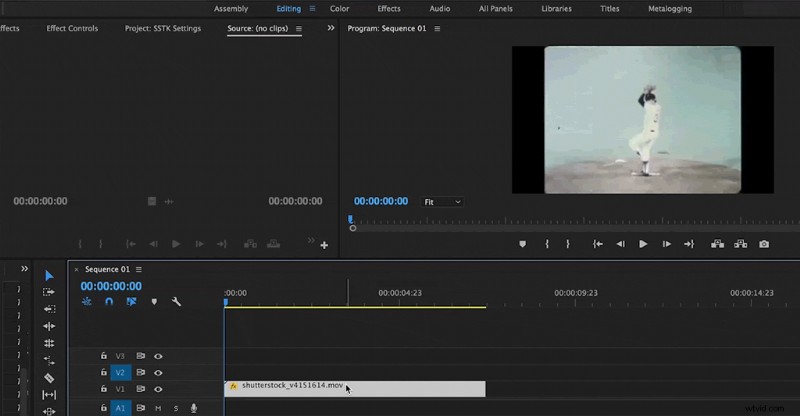Screen dimensions: 800x416
Task: Open Sequence 01 timeline panel menu
Action: pyautogui.click(x=139, y=270)
